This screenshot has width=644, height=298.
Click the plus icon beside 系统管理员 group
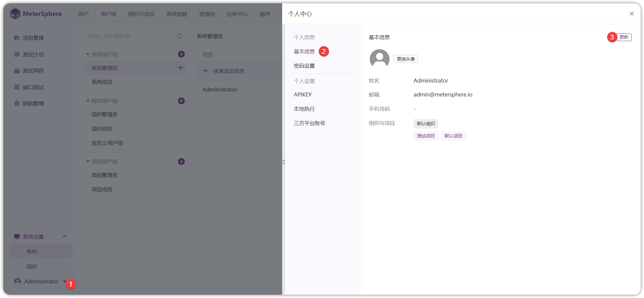181,68
